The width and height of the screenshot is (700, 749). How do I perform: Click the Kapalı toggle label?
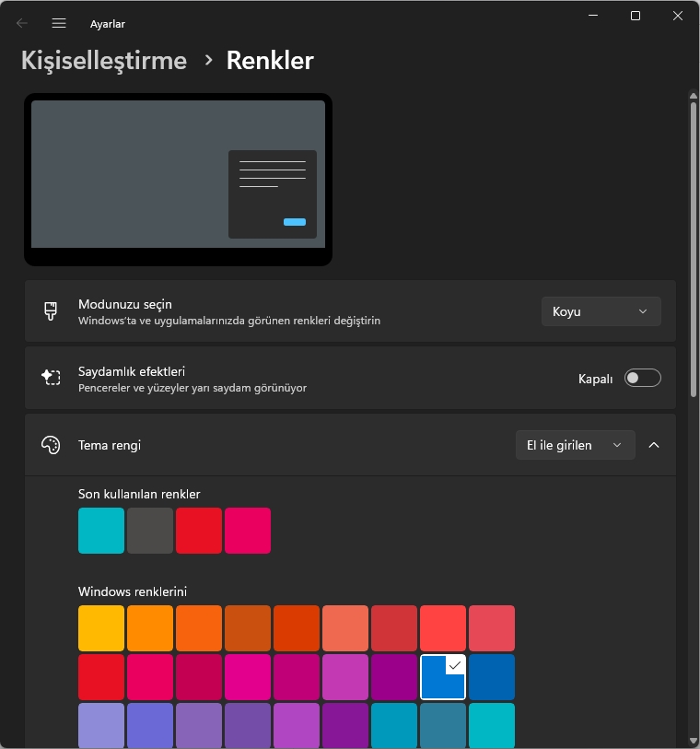595,379
